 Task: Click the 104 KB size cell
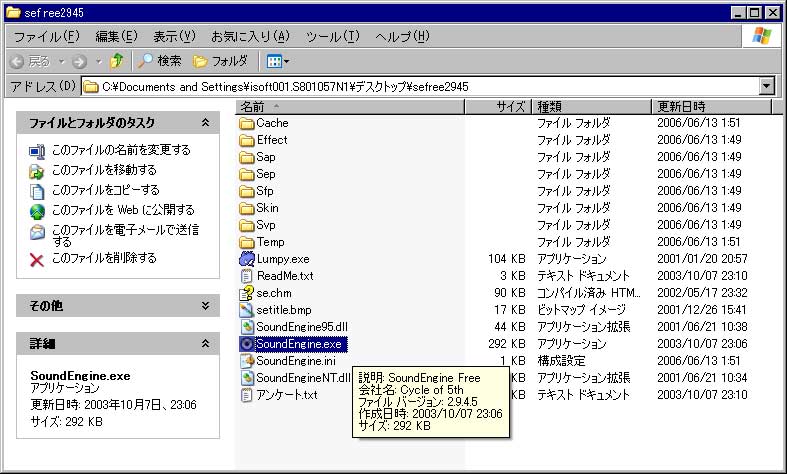506,259
